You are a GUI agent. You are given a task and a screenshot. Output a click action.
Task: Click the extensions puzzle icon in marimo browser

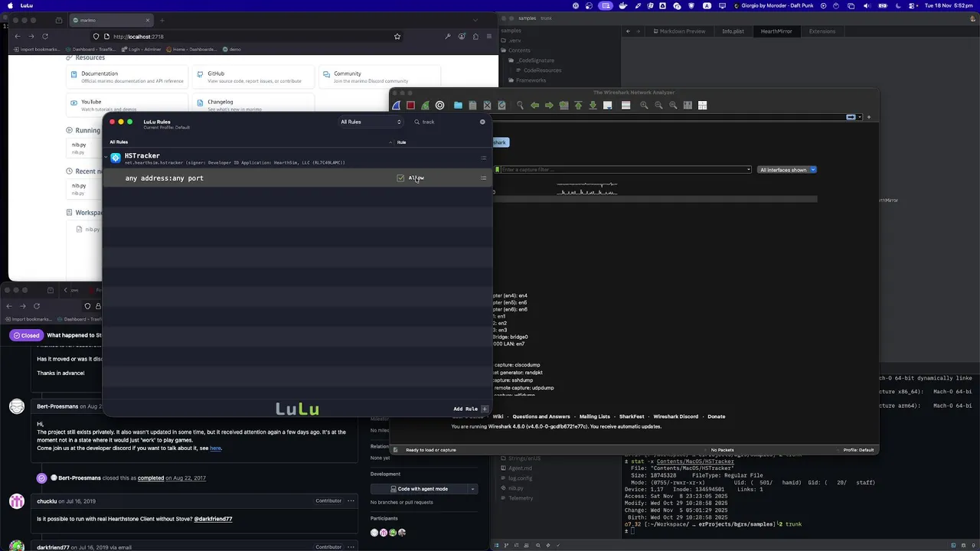[475, 36]
